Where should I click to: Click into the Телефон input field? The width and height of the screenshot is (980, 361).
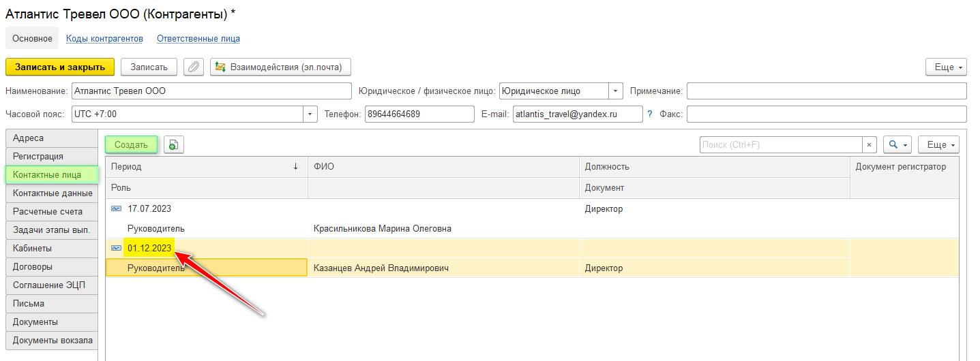(419, 114)
